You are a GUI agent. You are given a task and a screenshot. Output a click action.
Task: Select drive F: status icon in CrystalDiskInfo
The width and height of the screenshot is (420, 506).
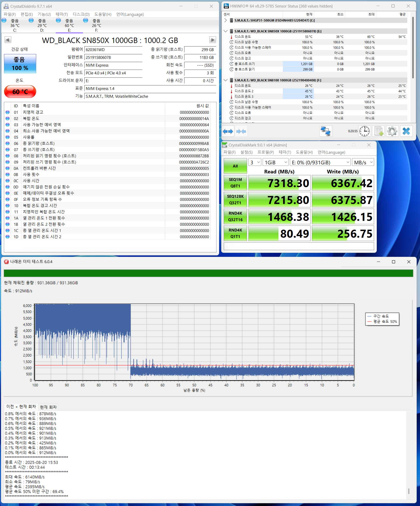pyautogui.click(x=86, y=20)
